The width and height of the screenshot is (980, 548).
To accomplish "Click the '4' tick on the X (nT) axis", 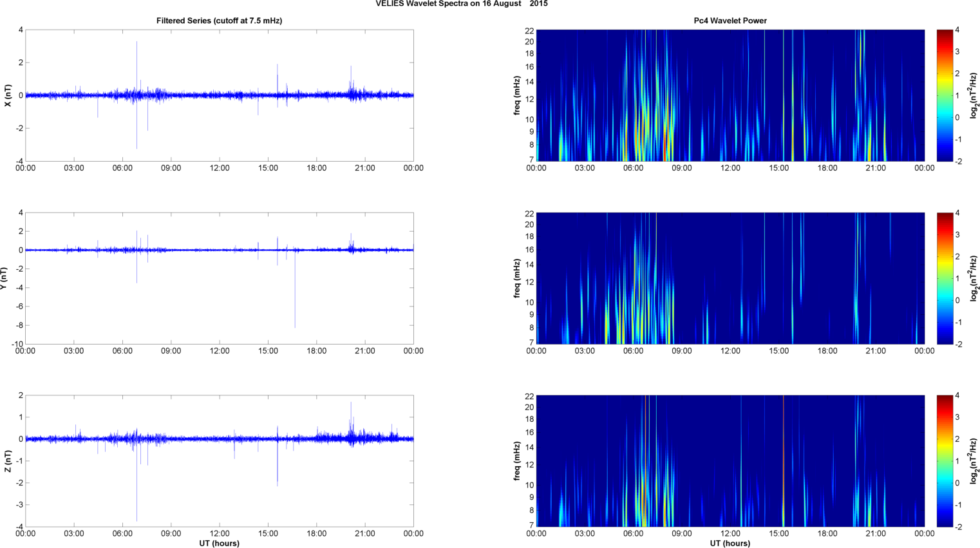I will pyautogui.click(x=21, y=30).
